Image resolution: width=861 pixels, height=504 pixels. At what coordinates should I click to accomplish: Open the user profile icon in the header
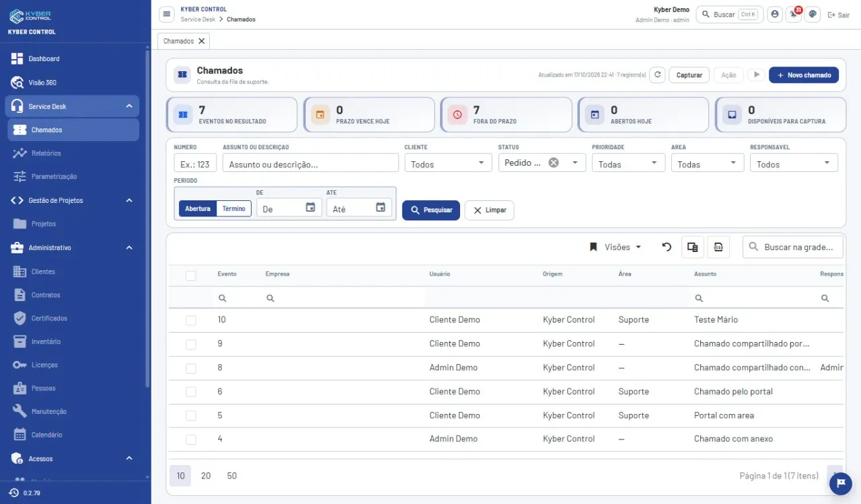click(x=775, y=14)
